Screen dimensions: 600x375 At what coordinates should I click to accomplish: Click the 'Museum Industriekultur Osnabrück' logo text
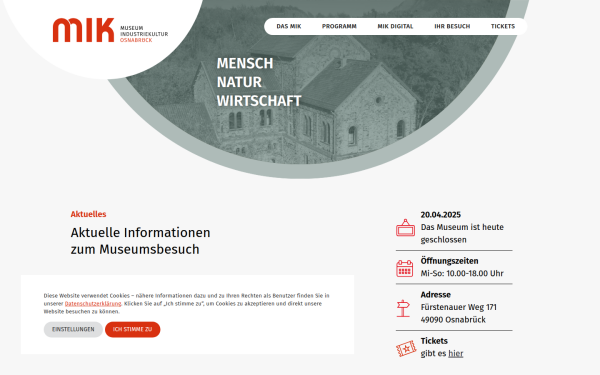[144, 34]
